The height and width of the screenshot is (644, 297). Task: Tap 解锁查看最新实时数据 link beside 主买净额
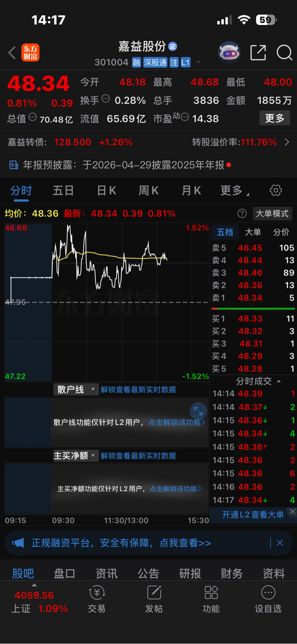[x=138, y=456]
